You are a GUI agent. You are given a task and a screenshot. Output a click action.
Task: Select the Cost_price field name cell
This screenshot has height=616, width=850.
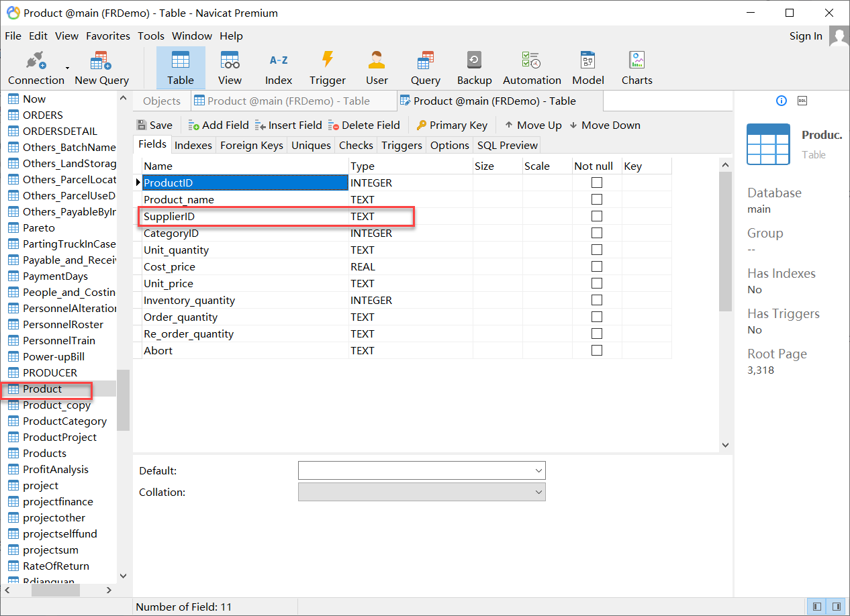245,266
